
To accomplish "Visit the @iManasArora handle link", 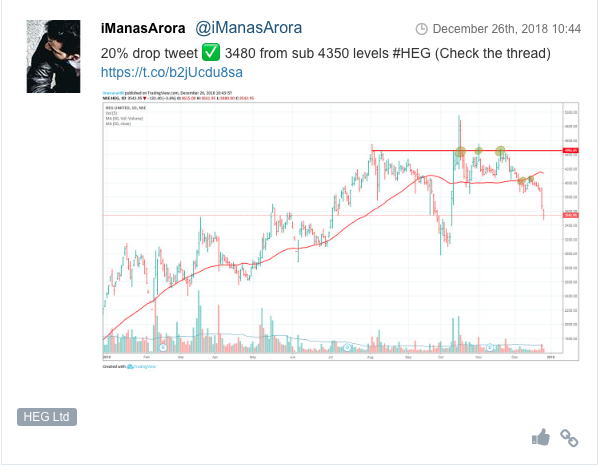I will pos(249,28).
